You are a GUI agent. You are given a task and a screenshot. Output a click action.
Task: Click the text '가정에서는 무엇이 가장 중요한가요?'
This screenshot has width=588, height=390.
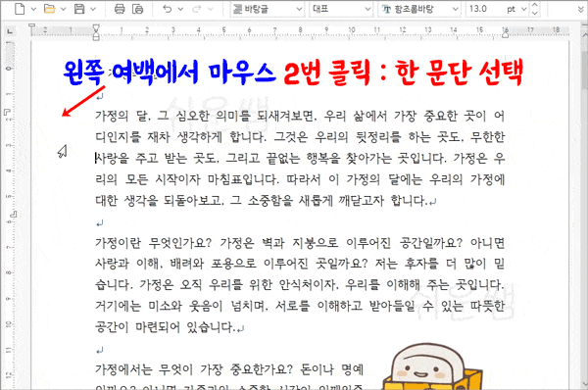click(193, 369)
